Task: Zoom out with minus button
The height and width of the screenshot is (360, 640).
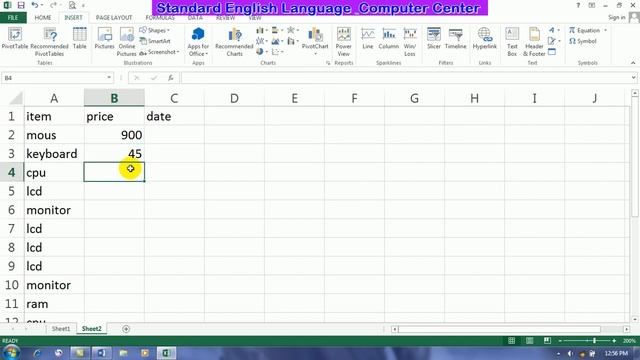Action: tap(560, 340)
